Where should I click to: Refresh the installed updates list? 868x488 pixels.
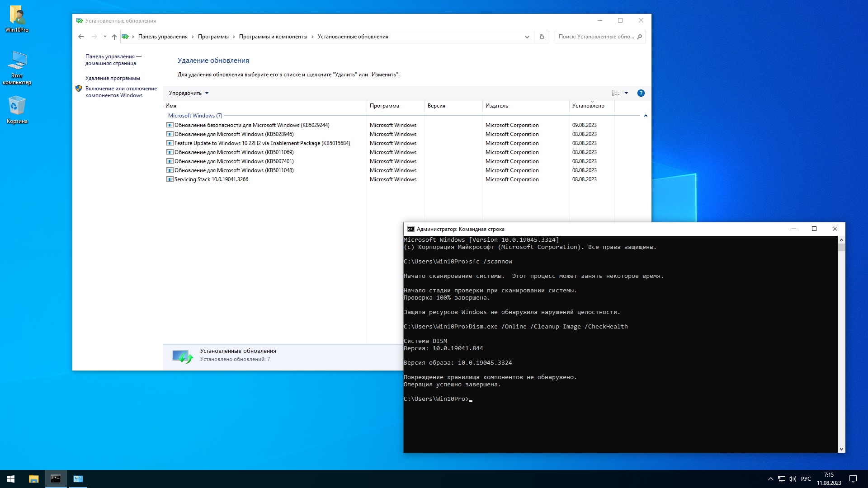tap(542, 37)
